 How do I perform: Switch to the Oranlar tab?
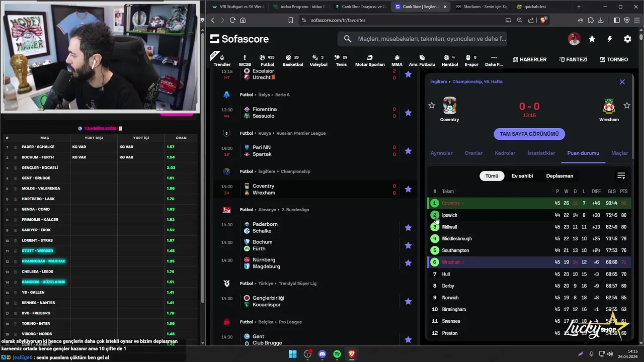(473, 153)
